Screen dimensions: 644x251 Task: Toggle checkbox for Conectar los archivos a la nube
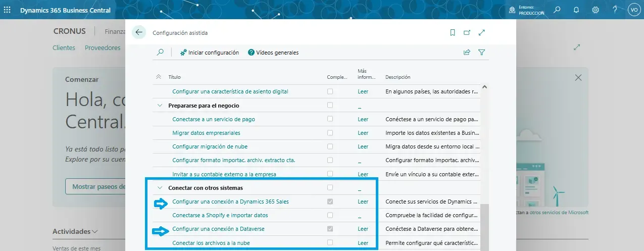(x=330, y=243)
